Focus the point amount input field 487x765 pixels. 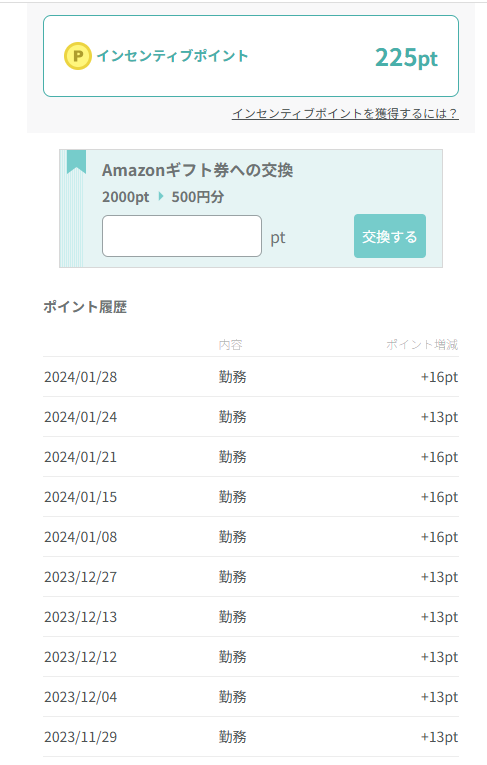182,236
